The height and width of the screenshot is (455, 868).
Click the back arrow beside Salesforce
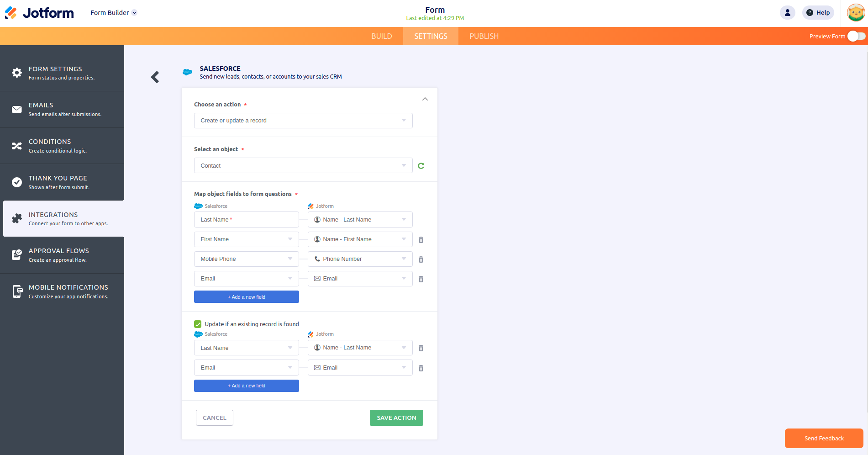tap(155, 77)
